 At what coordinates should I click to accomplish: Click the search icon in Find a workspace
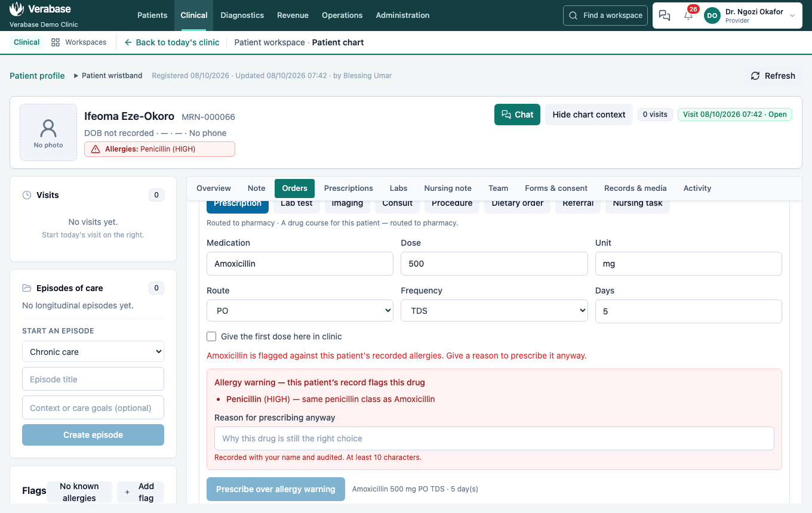coord(573,16)
